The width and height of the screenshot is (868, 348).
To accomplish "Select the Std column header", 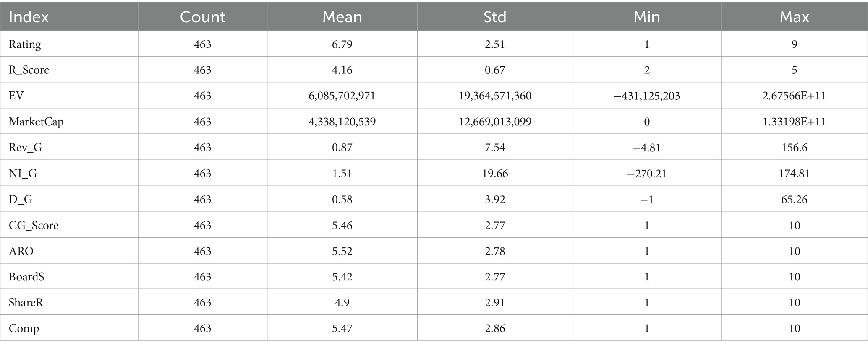I will 495,17.
